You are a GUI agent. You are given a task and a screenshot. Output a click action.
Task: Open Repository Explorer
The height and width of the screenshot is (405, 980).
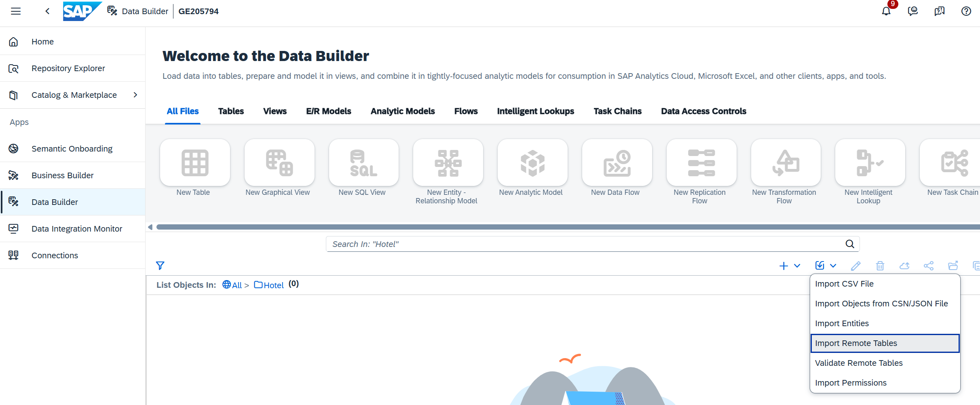73,68
